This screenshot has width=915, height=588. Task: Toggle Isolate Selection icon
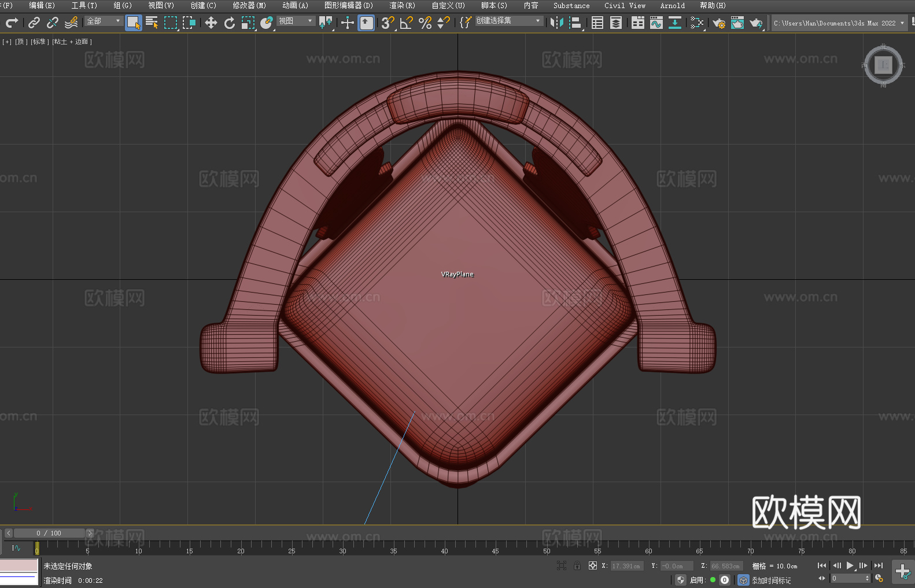pos(562,565)
